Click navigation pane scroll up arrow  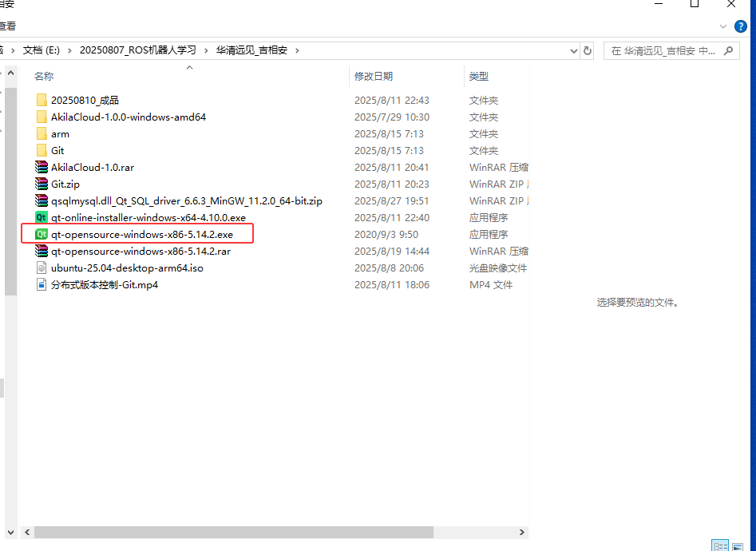click(x=10, y=73)
